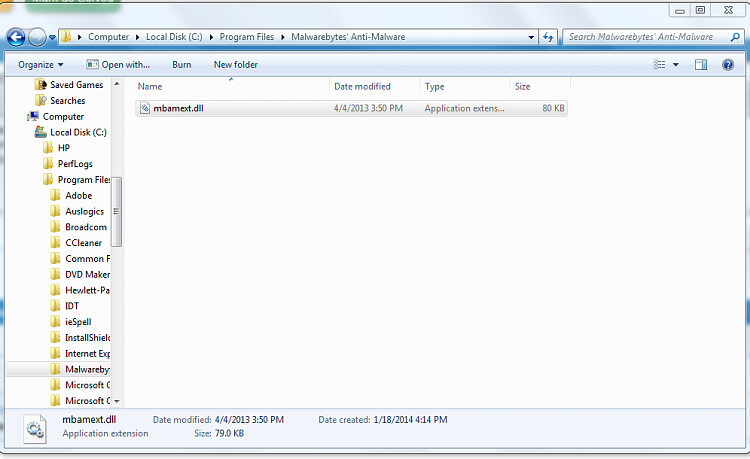Click Open with... in the toolbar
The height and width of the screenshot is (459, 750).
118,65
